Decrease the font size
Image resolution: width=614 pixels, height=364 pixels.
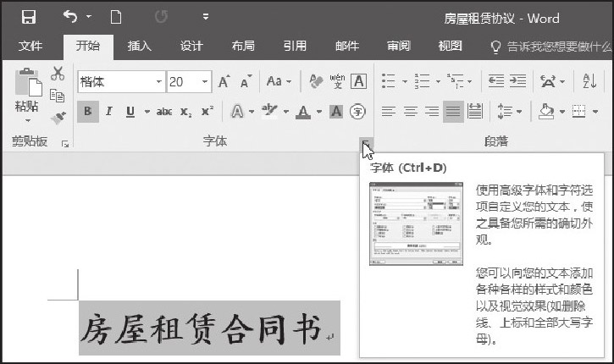pos(246,81)
